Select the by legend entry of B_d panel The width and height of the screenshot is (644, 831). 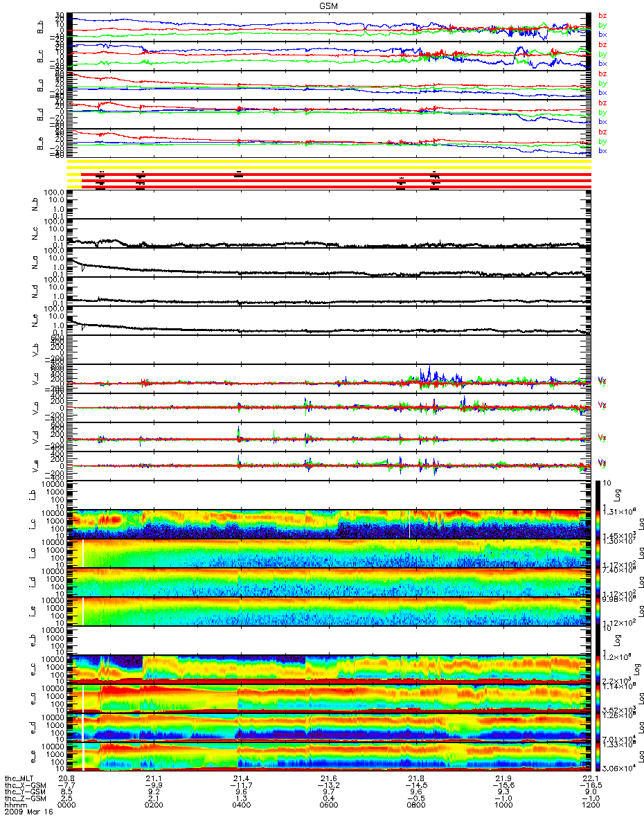click(x=602, y=112)
